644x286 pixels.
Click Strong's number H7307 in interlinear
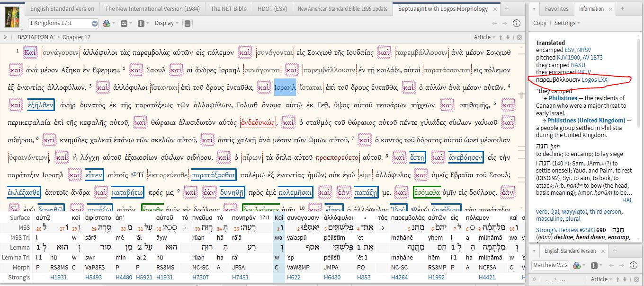click(200, 277)
